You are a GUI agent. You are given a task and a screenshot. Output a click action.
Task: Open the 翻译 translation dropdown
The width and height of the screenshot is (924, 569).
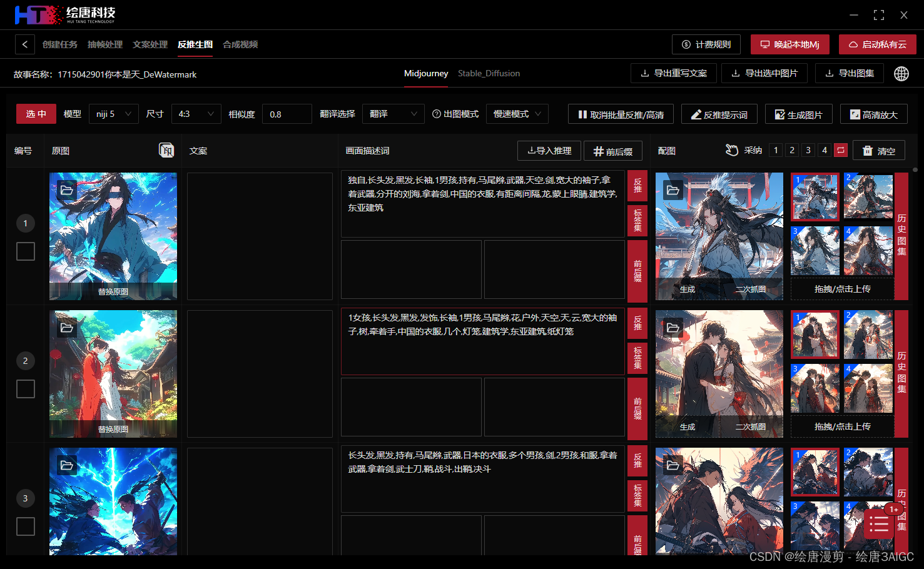(393, 114)
